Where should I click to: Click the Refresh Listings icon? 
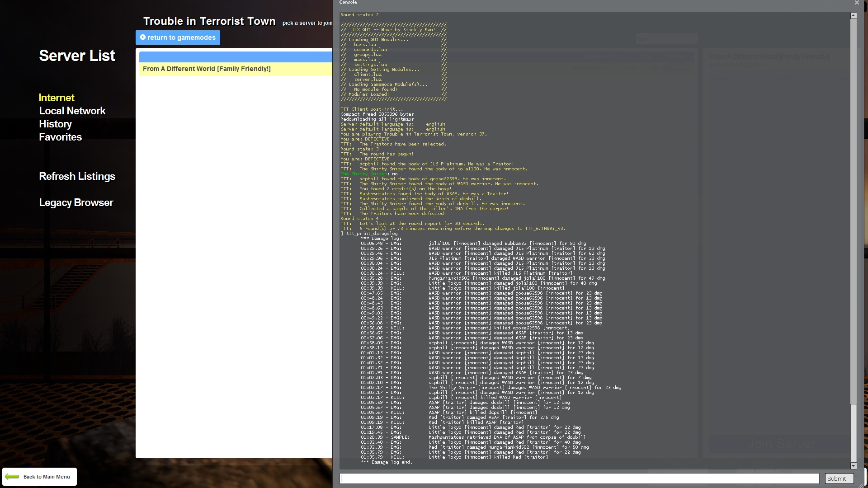pyautogui.click(x=77, y=176)
